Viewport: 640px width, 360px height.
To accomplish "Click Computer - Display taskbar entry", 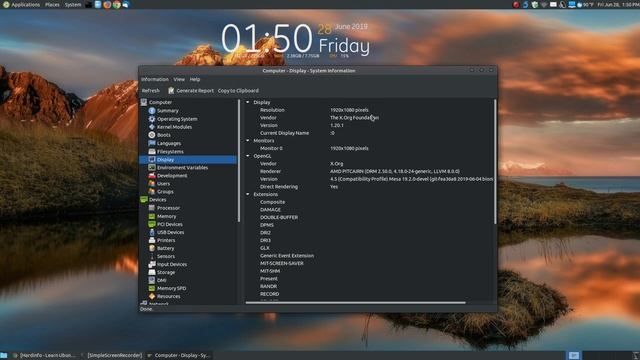I will [178, 356].
